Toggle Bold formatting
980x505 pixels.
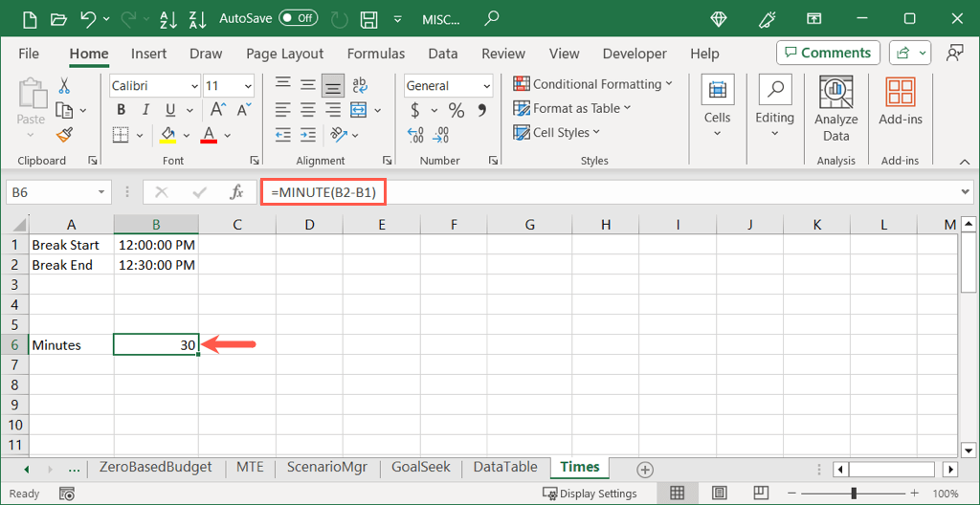(122, 111)
